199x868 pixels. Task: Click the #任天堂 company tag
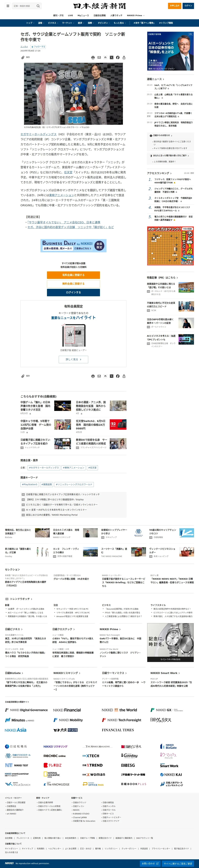pyautogui.click(x=92, y=468)
